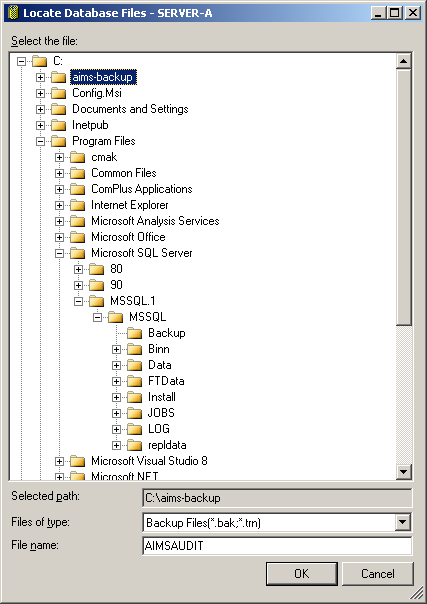Click the File name input field

[x=277, y=546]
